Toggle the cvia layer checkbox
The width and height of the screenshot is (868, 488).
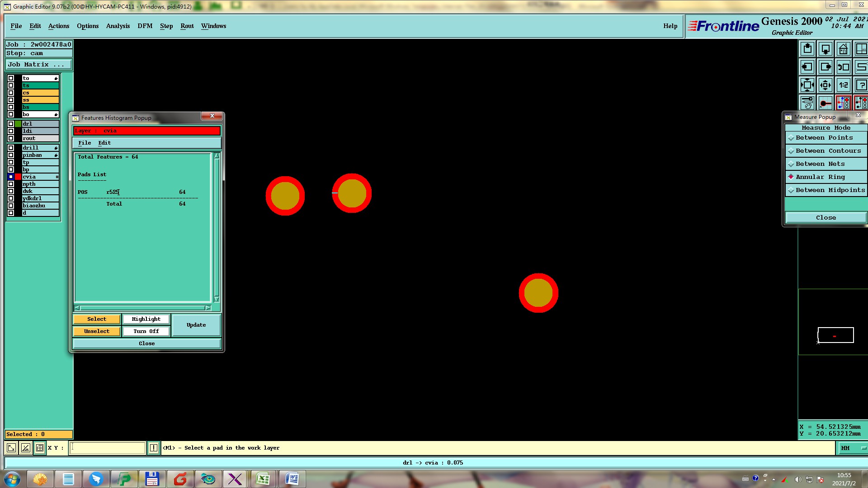point(11,177)
